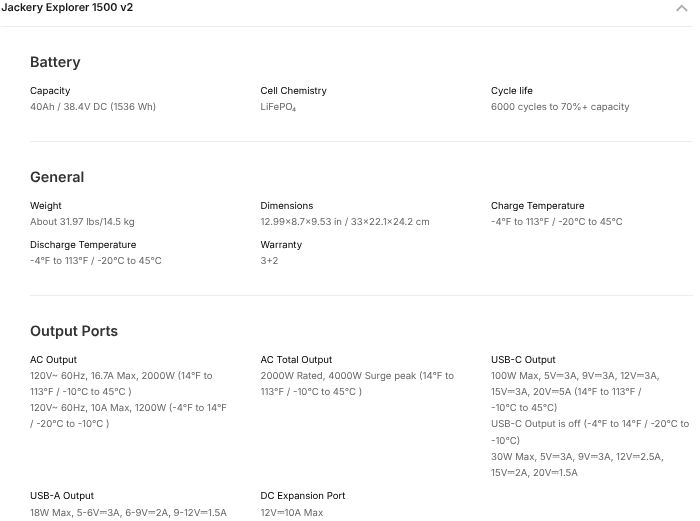
Task: Click the Warranty spec label
Action: pos(281,245)
